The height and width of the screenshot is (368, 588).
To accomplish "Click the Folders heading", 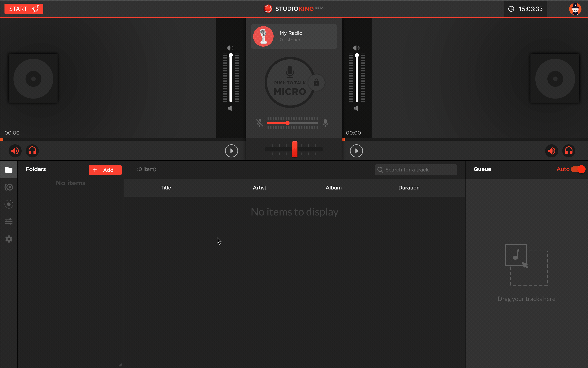I will click(36, 169).
